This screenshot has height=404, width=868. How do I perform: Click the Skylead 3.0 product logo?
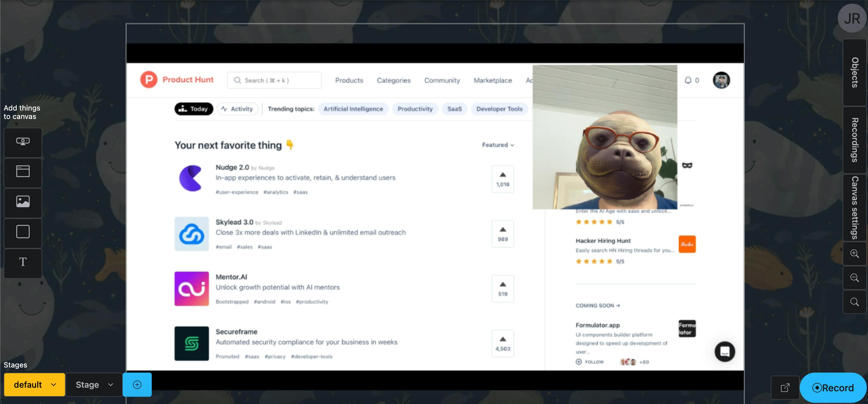(191, 234)
